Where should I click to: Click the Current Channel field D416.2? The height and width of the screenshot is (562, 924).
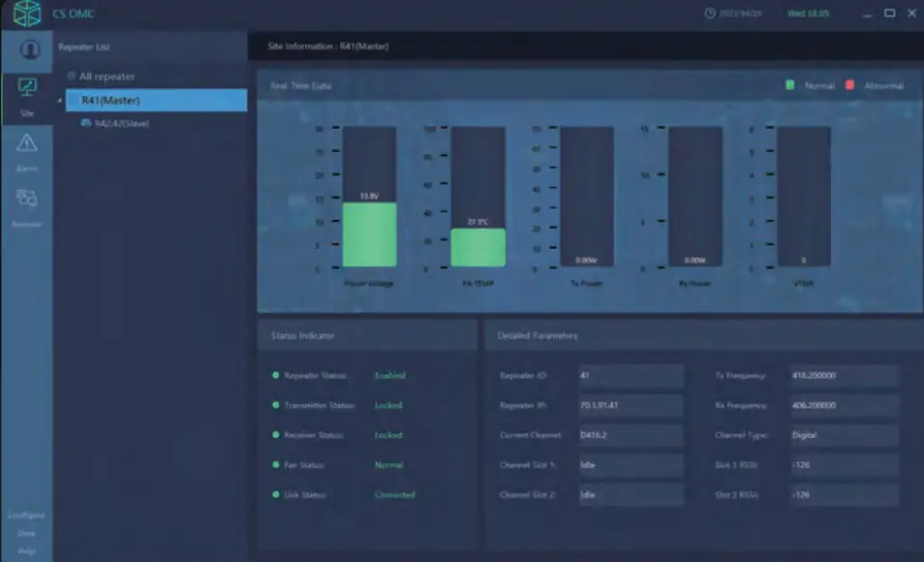point(631,435)
